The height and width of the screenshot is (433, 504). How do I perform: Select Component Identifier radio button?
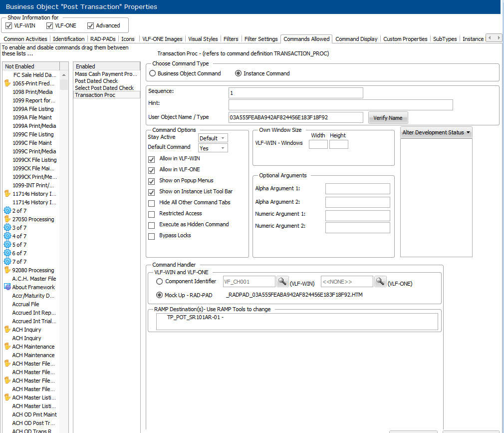159,282
